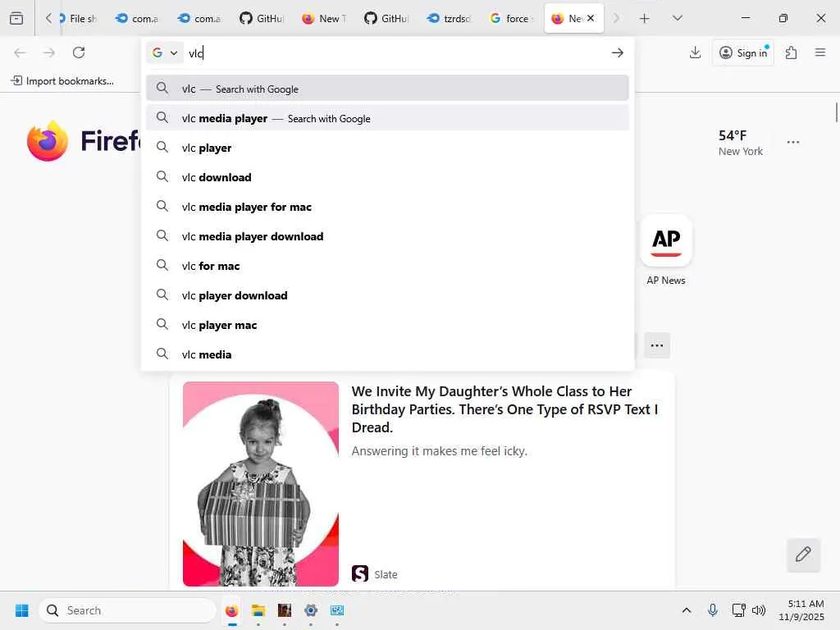The width and height of the screenshot is (840, 630).
Task: Click the pencil customize new tab button
Action: click(x=803, y=555)
